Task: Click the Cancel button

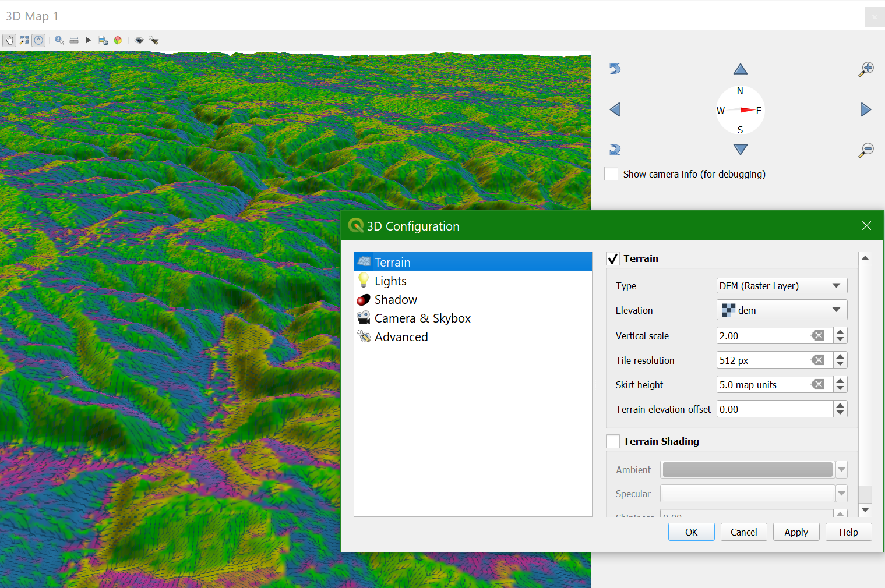Action: (x=744, y=532)
